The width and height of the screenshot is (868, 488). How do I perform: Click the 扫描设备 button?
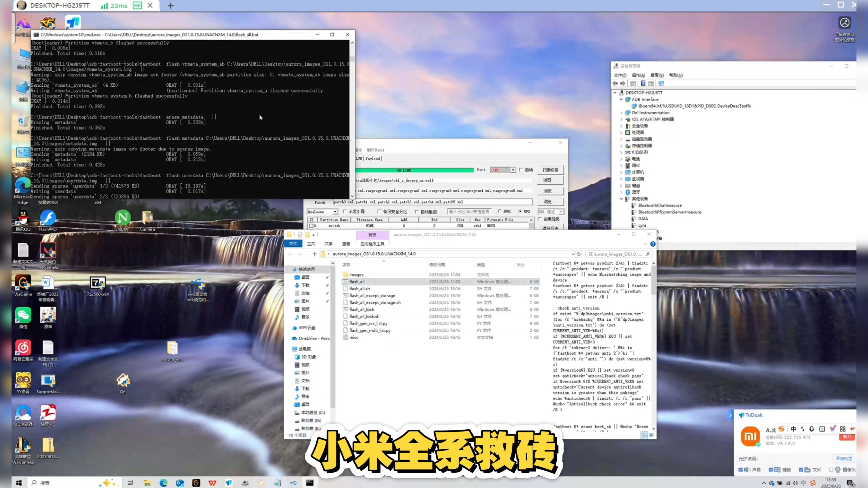point(550,170)
